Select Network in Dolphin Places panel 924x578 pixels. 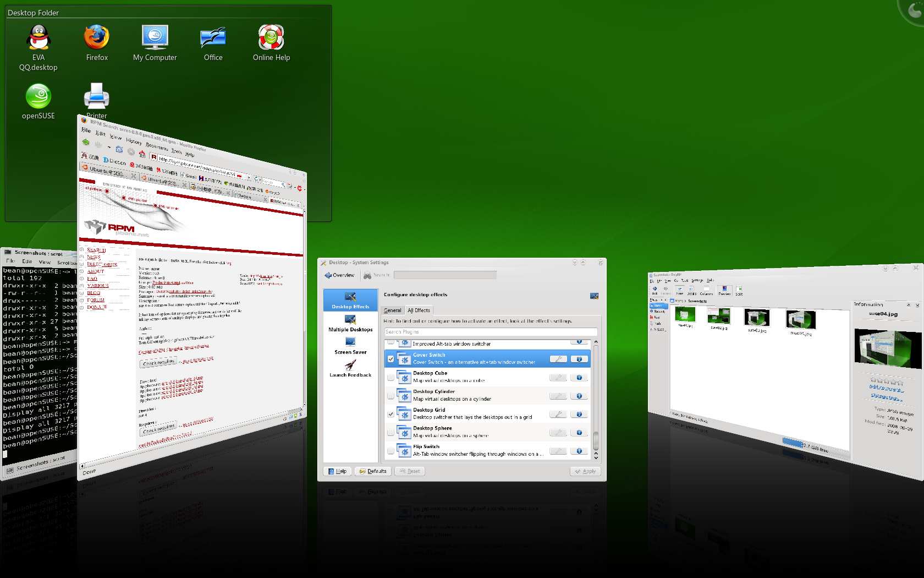click(658, 312)
